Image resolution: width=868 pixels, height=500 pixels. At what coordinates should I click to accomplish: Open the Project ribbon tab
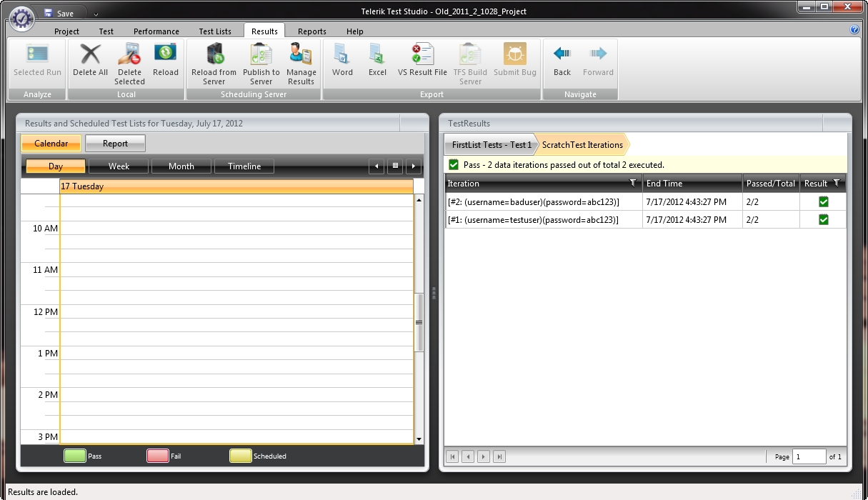point(67,31)
